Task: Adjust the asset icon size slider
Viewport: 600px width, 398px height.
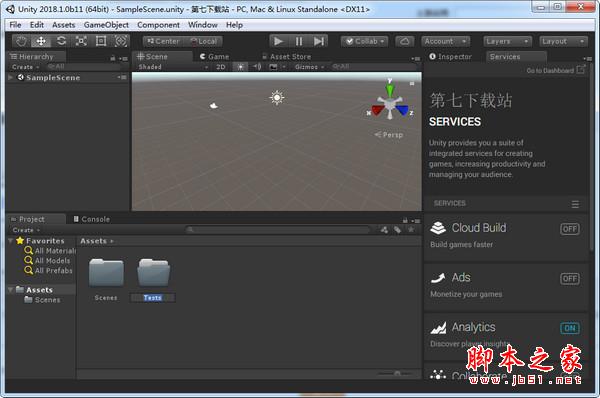Action: click(x=397, y=374)
